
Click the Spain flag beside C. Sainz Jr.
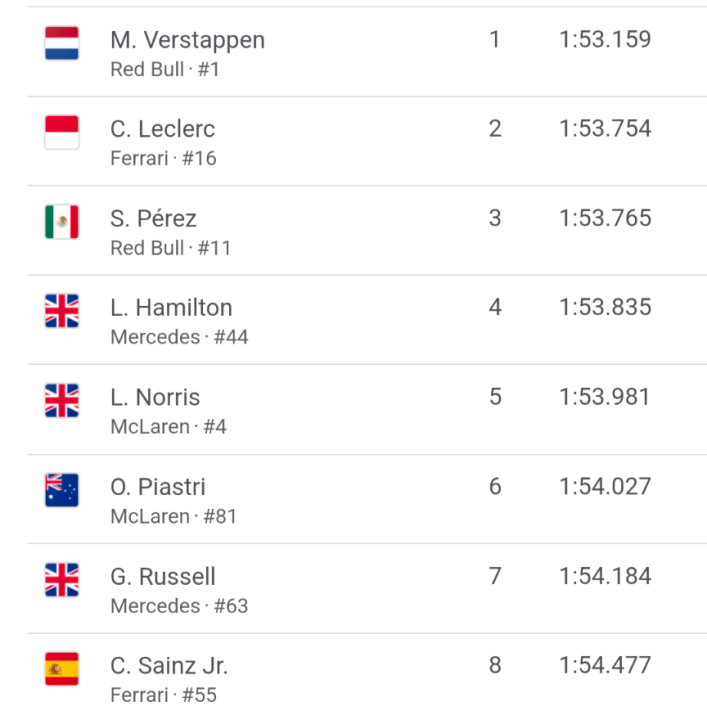pos(62,669)
